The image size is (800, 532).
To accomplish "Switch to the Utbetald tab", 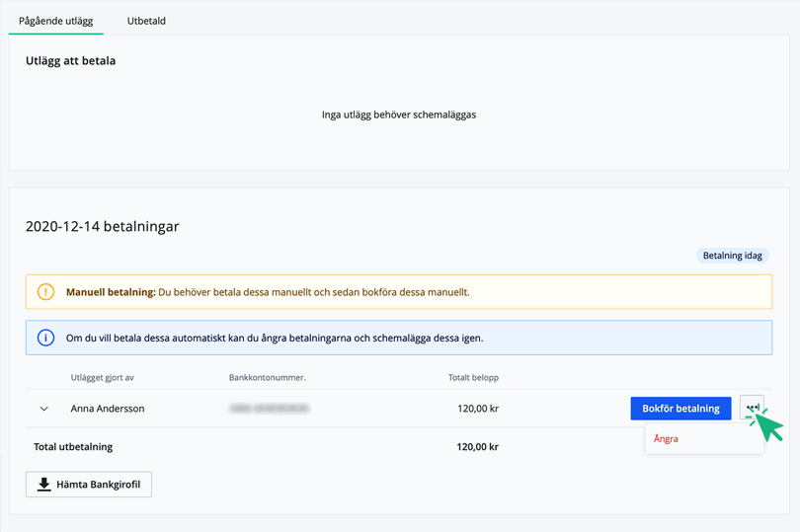I will coord(146,21).
